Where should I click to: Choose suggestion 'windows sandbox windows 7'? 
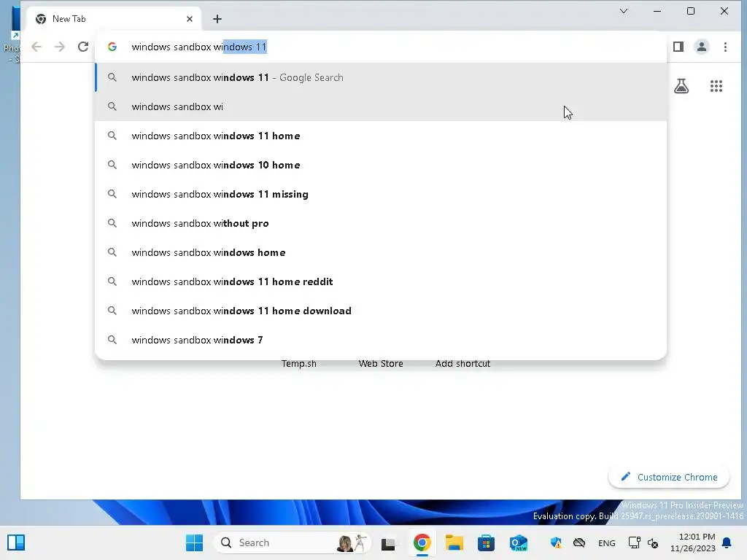click(381, 340)
